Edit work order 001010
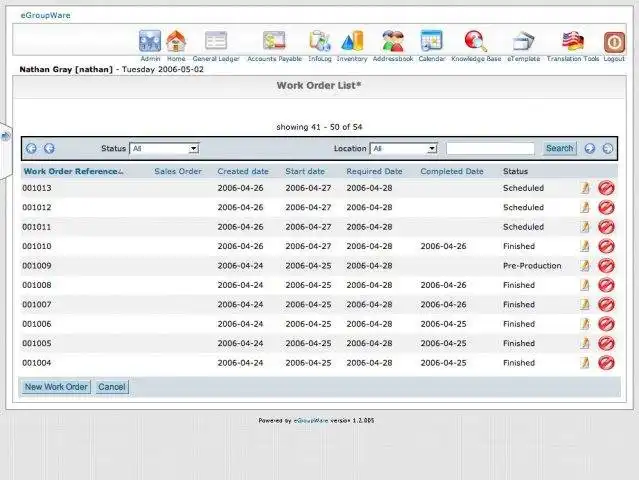This screenshot has width=639, height=480. tap(585, 246)
